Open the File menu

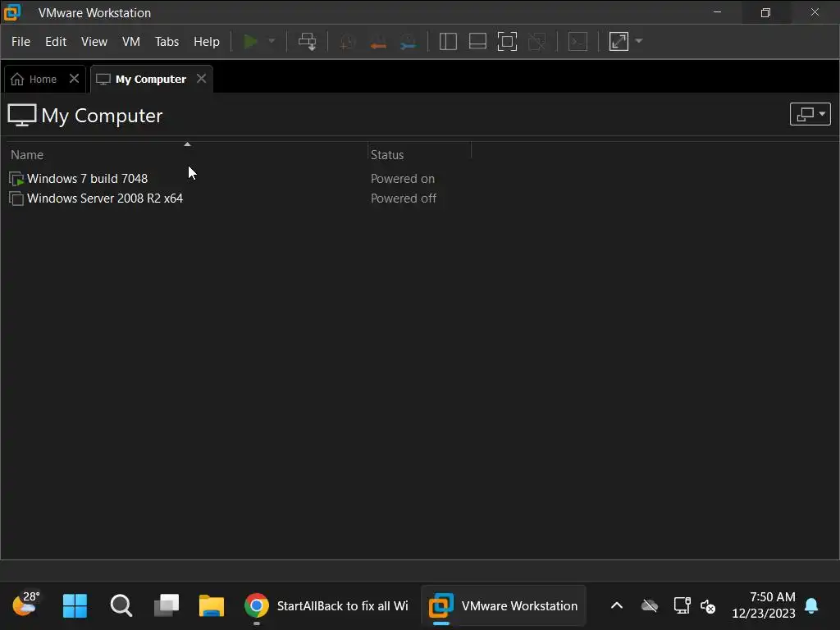[21, 41]
